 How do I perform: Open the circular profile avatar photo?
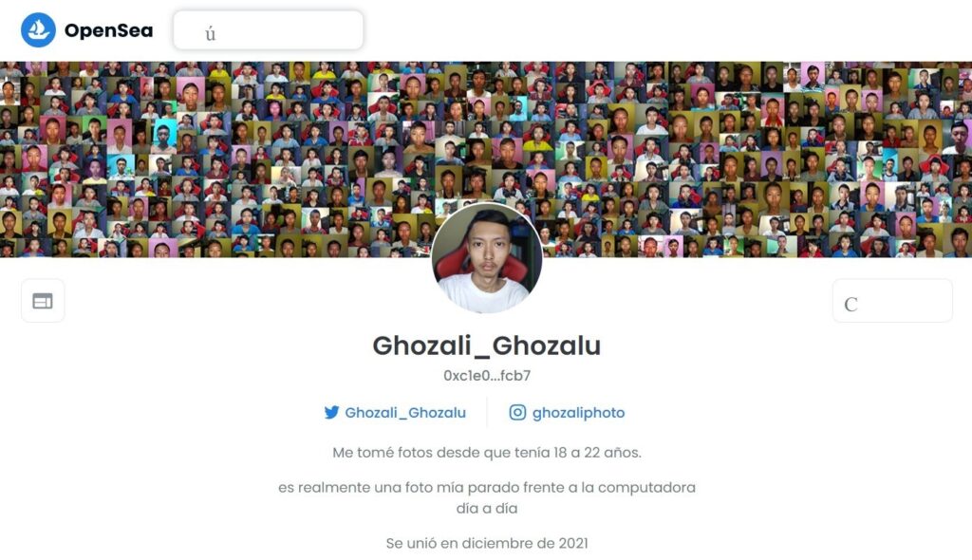point(487,258)
